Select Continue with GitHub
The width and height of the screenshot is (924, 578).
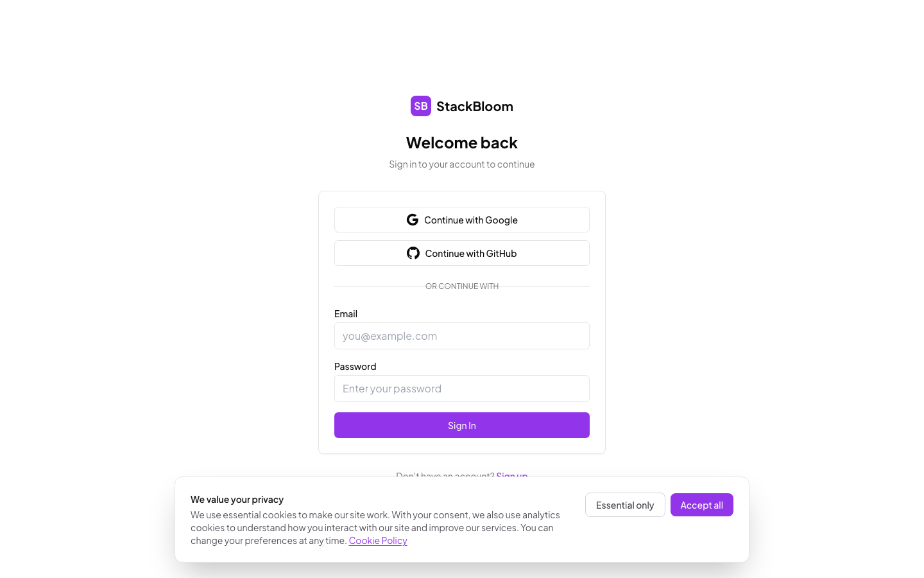(462, 253)
